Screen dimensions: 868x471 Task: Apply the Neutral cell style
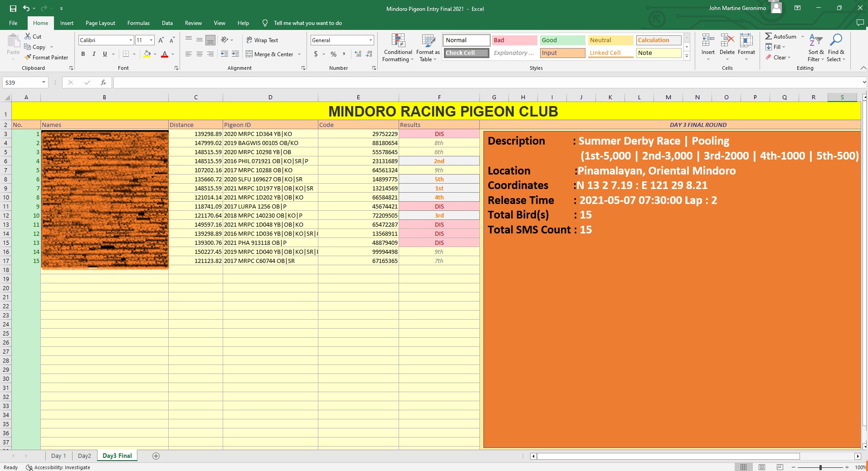(x=610, y=40)
